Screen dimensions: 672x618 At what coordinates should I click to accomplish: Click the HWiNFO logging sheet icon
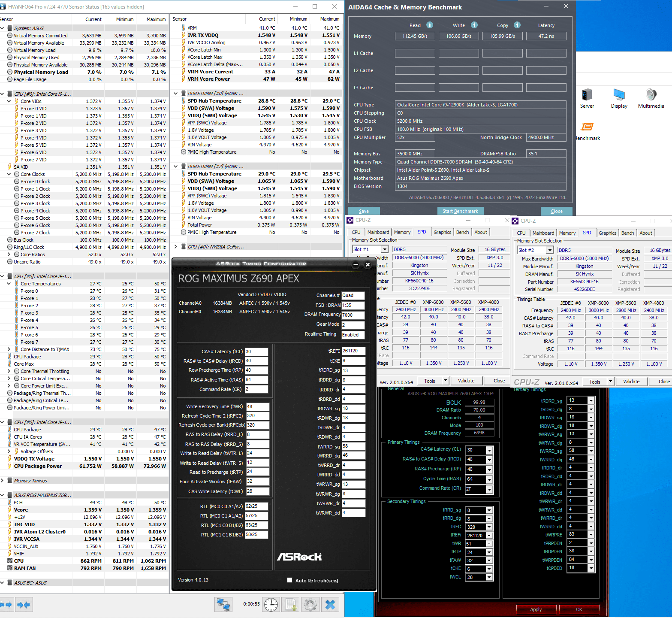click(291, 605)
